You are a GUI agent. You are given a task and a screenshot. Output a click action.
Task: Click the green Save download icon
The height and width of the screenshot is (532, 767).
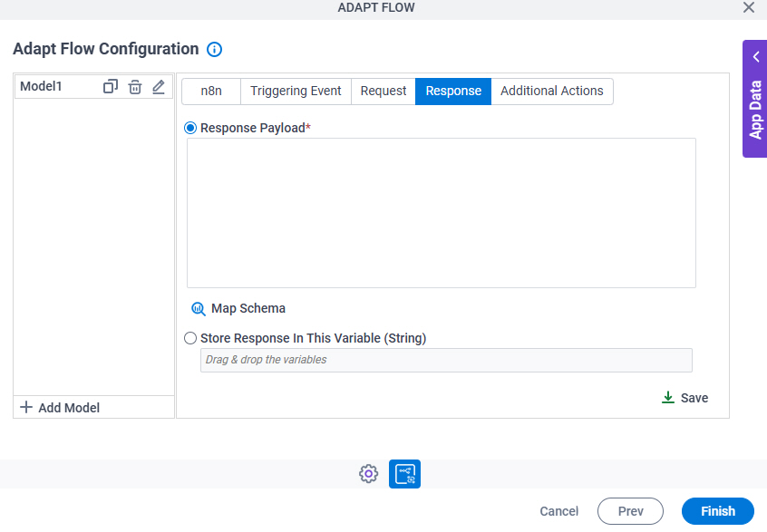point(667,398)
